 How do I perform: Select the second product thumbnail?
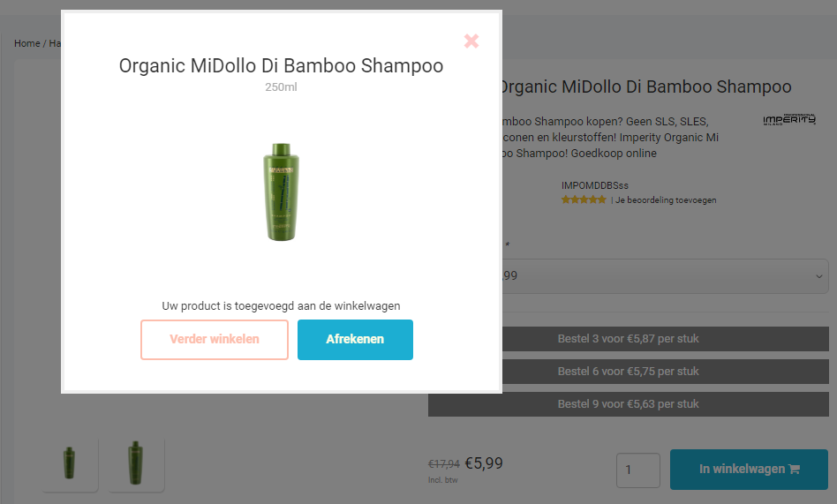pyautogui.click(x=136, y=463)
